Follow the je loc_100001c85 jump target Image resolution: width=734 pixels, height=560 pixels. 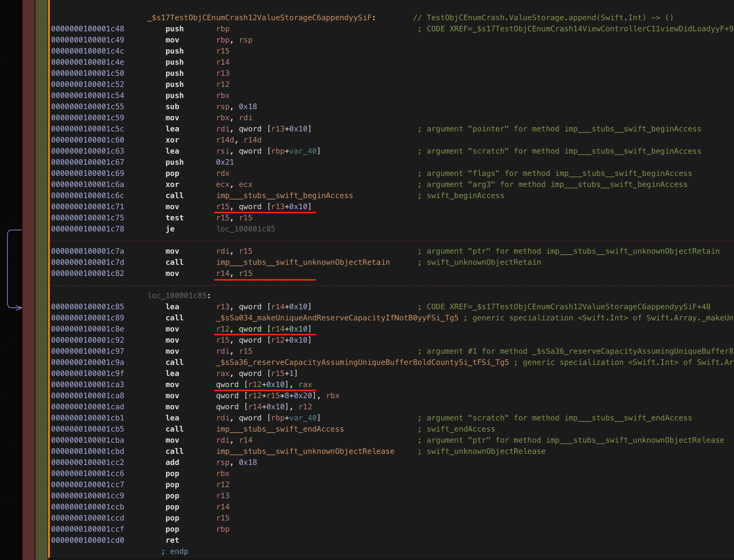(x=246, y=229)
